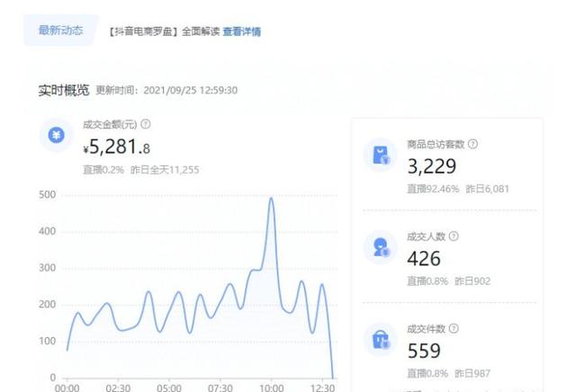This screenshot has width=576, height=392.
Task: Open the 最新动态 tab
Action: (60, 31)
